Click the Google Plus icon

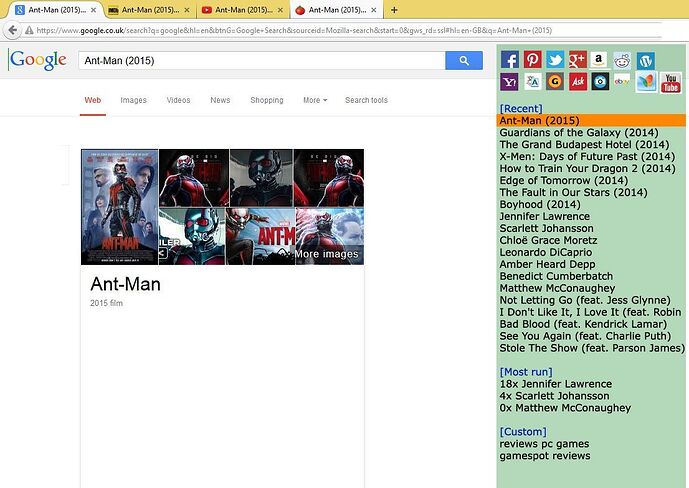point(577,59)
